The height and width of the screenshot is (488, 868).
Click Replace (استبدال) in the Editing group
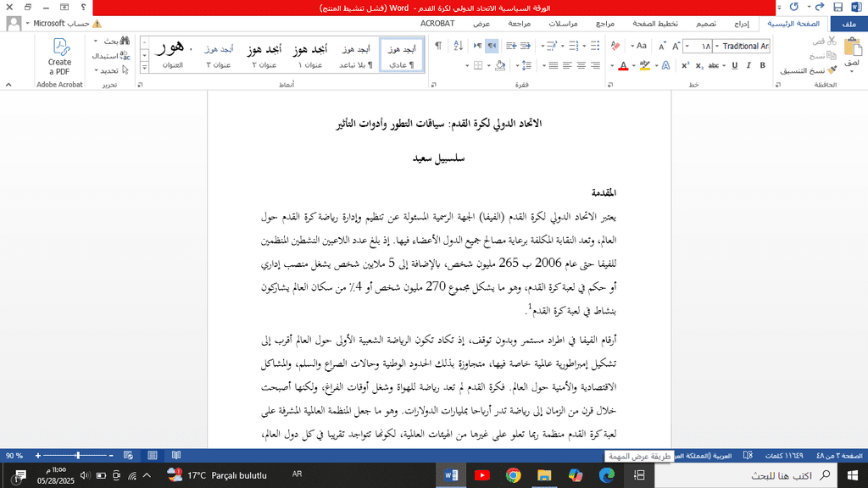111,55
